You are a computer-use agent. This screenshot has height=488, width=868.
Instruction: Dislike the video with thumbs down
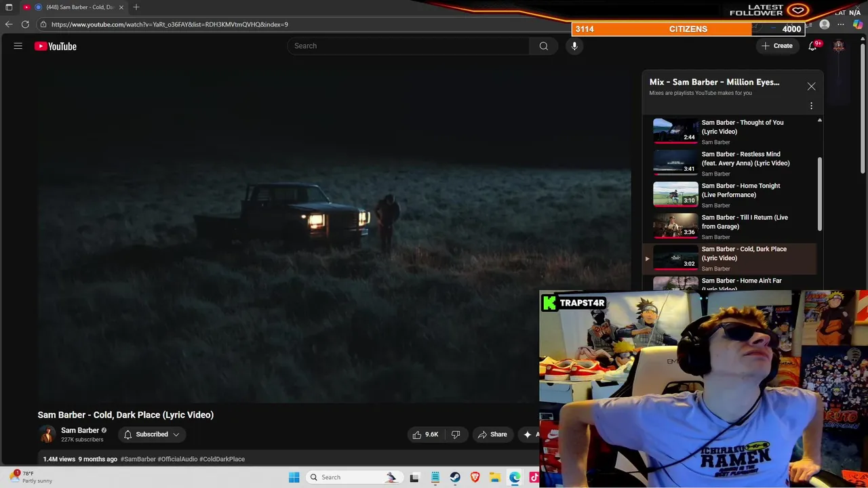456,434
